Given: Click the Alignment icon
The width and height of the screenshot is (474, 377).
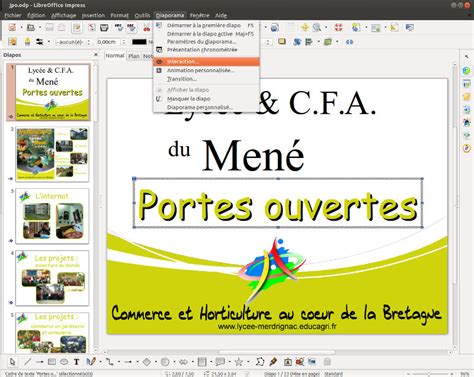Looking at the screenshot, I should (309, 42).
